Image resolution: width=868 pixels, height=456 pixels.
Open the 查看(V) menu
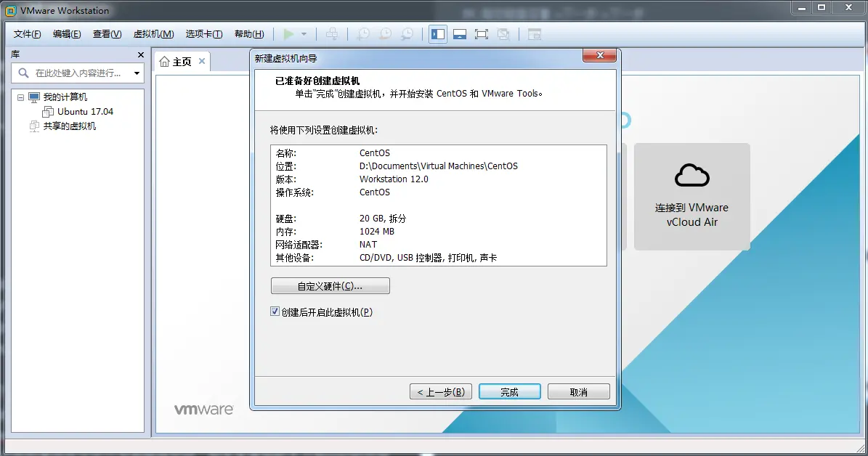click(x=107, y=34)
